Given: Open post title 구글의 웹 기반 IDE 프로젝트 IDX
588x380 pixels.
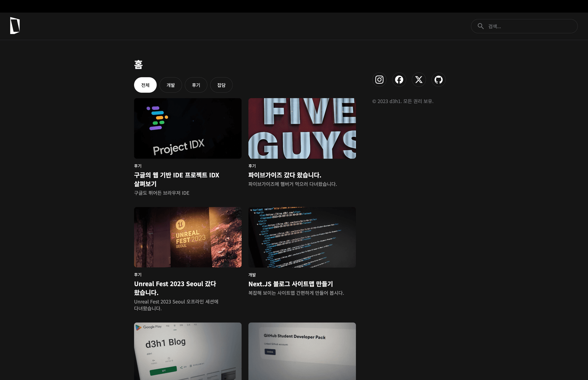Looking at the screenshot, I should pyautogui.click(x=177, y=179).
